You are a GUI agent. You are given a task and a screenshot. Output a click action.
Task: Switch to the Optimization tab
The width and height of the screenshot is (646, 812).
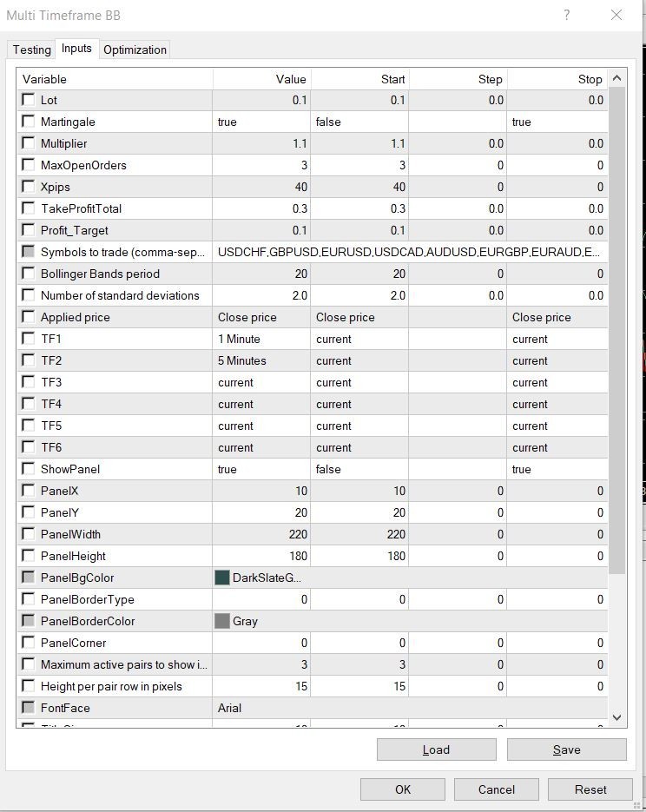135,50
